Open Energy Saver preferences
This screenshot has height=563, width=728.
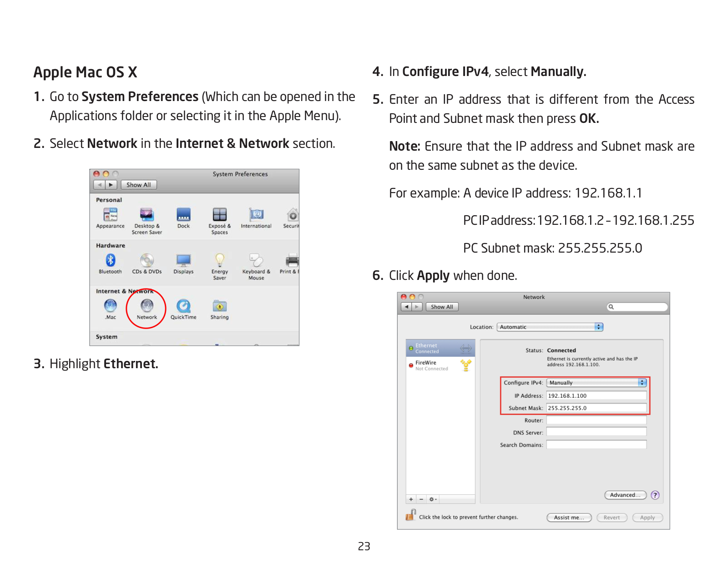[x=219, y=267]
